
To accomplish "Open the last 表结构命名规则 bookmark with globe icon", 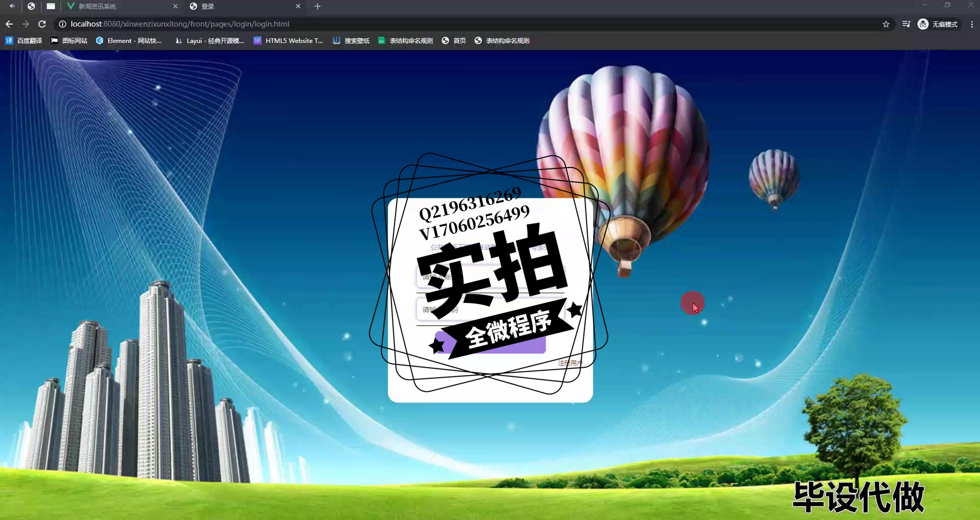I will [502, 40].
